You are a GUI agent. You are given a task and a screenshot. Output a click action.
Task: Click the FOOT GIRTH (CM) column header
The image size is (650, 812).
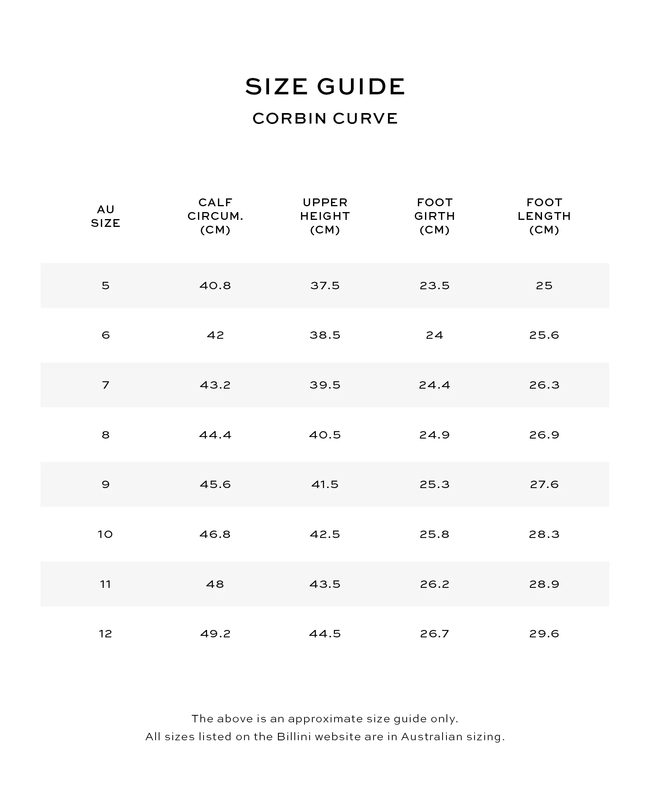point(435,216)
